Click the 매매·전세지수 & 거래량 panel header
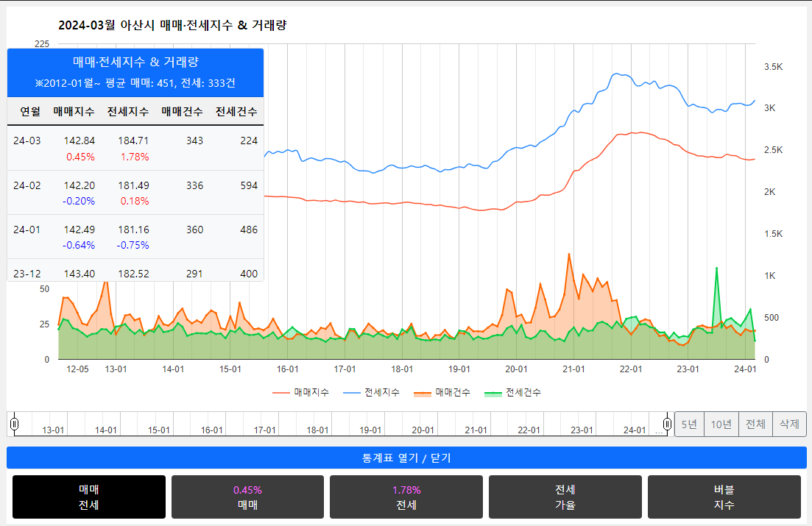This screenshot has height=526, width=812. click(x=135, y=62)
